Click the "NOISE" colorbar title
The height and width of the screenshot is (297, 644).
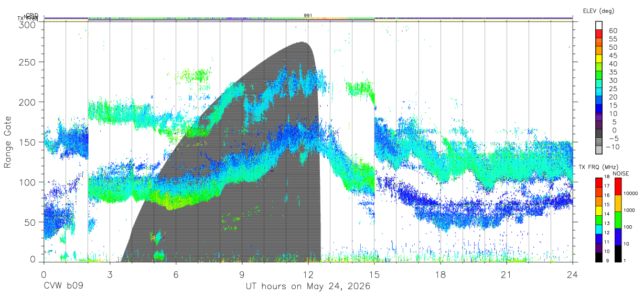(621, 173)
